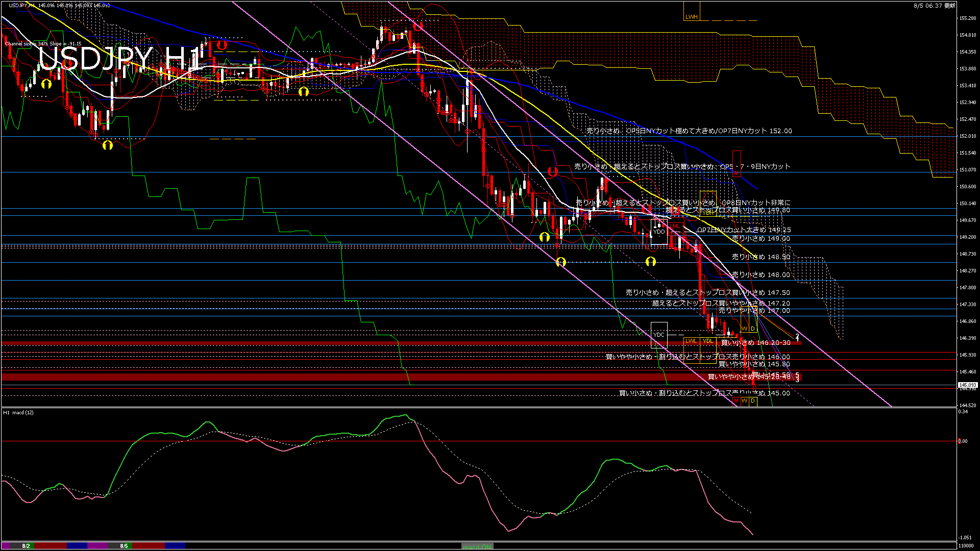
Task: Click the lower white YDC box near 146.39
Action: point(659,335)
